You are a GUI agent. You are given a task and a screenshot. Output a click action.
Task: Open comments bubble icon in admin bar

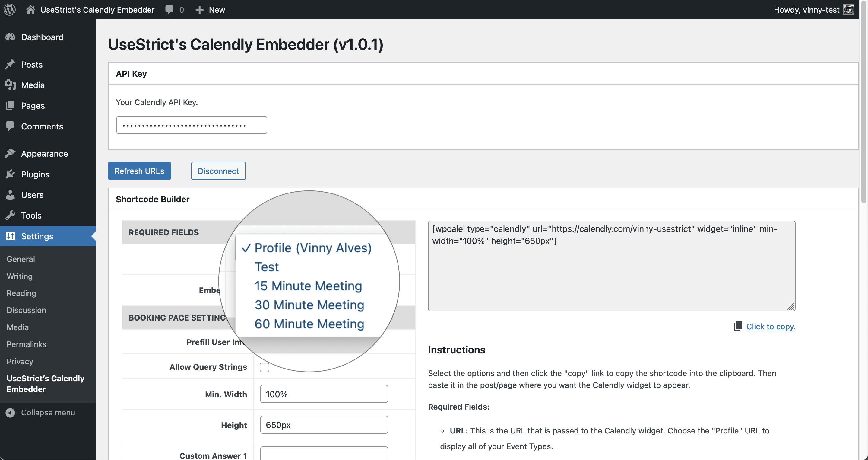click(x=169, y=10)
